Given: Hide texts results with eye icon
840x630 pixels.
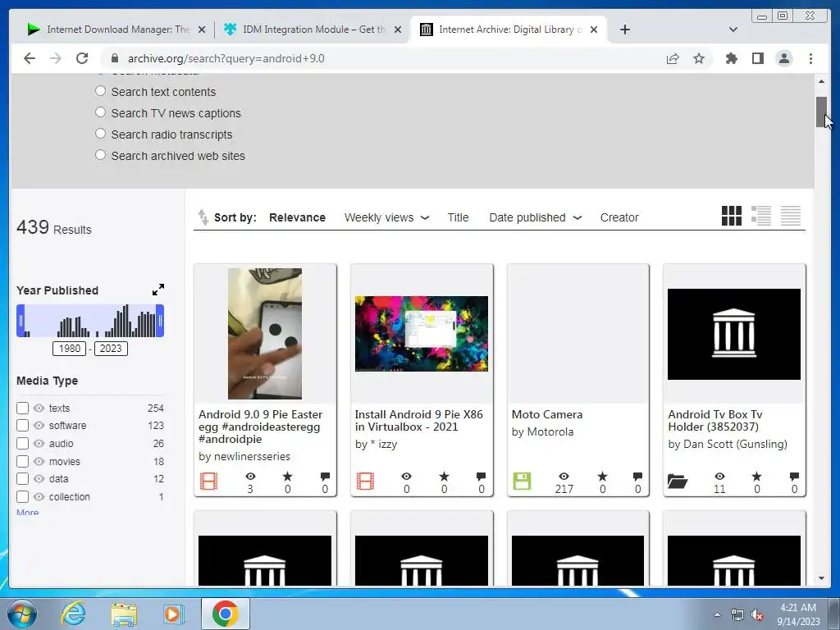Looking at the screenshot, I should pos(39,409).
